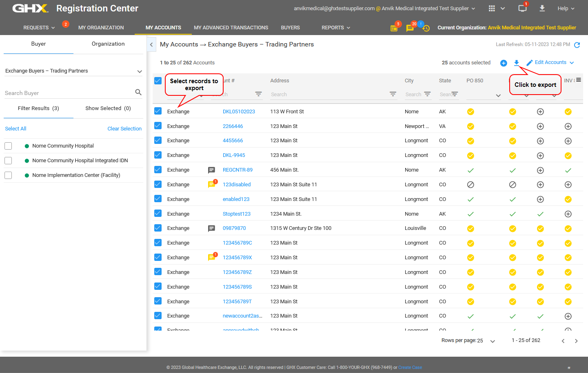Open the chat notifications icon with badge 20

tap(410, 28)
